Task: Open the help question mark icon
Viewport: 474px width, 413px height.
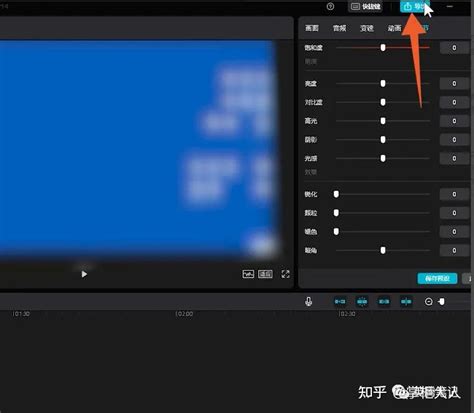Action: [x=330, y=6]
